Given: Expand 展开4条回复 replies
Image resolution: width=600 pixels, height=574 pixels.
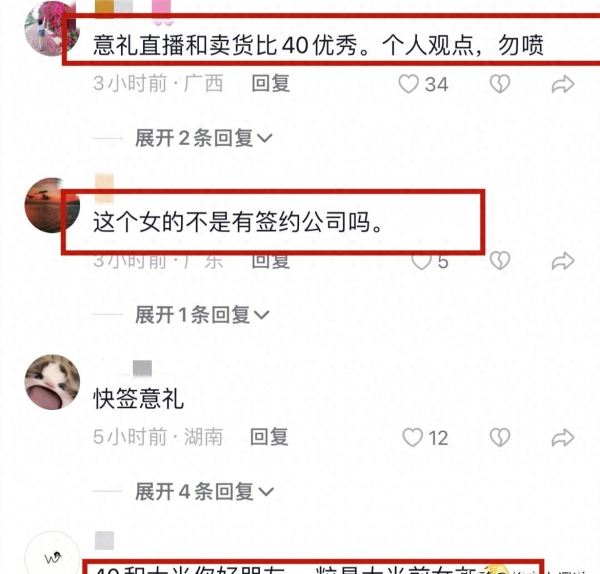Looking at the screenshot, I should pos(204,491).
